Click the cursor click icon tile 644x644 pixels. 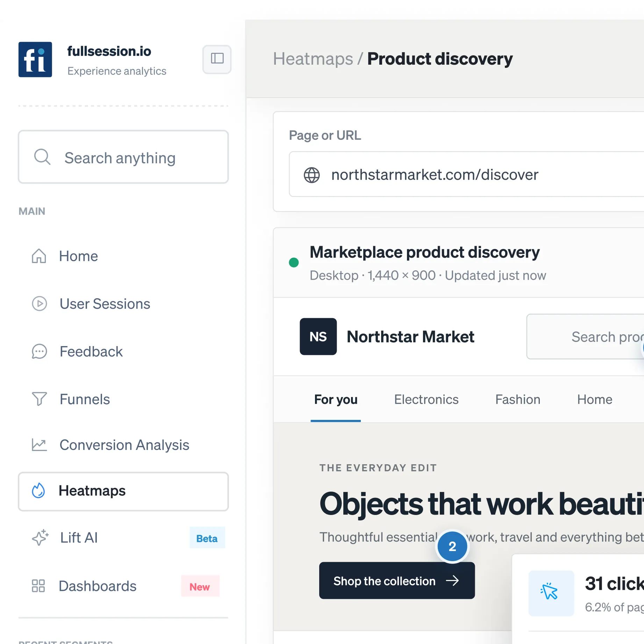551,593
